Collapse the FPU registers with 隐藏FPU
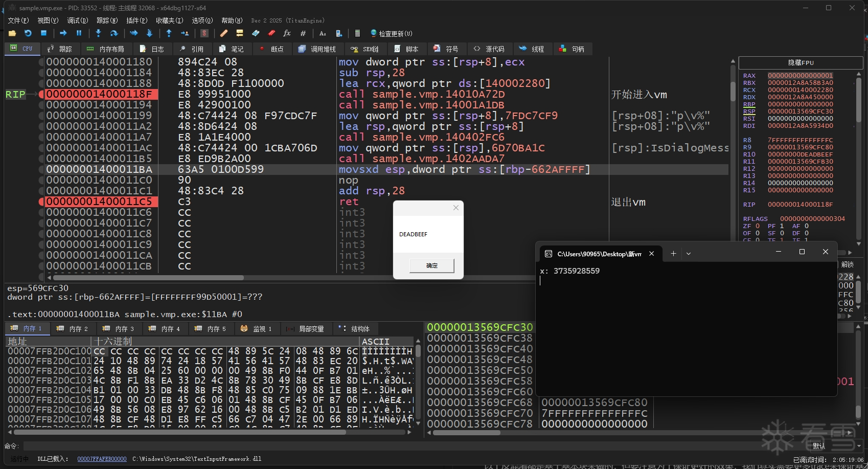 point(801,63)
